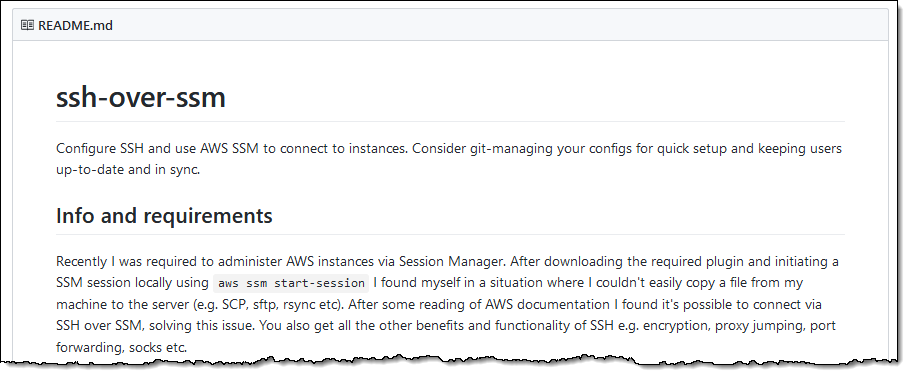Click the ssh-over-ssm main heading

[141, 98]
